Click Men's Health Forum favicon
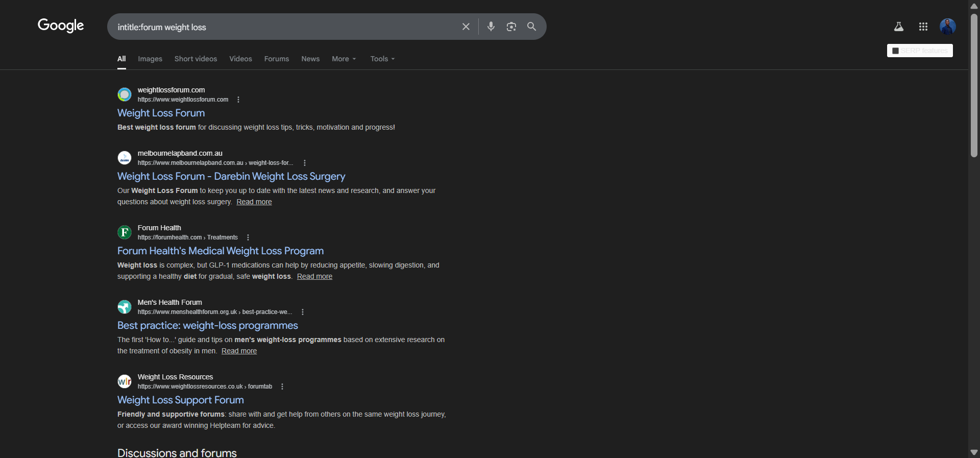Screen dimensions: 980x458 tap(125, 307)
